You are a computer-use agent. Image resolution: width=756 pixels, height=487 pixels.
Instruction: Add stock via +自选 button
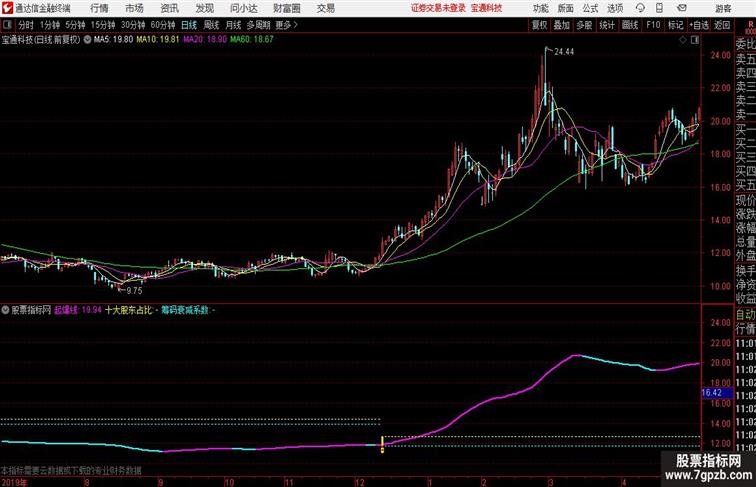pyautogui.click(x=699, y=25)
